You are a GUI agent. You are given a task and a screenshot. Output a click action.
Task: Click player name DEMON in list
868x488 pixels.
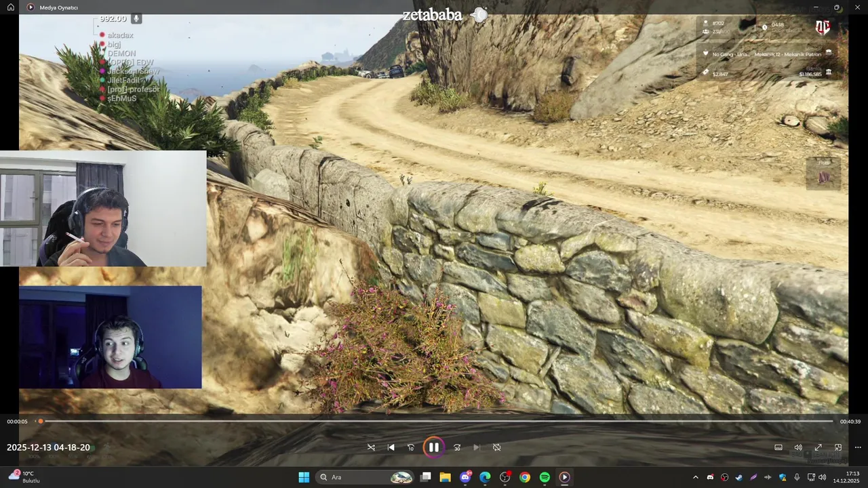click(x=121, y=54)
